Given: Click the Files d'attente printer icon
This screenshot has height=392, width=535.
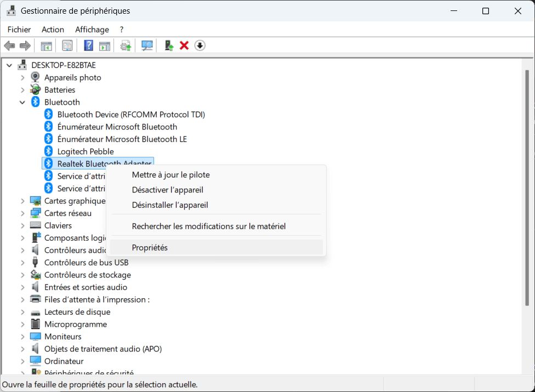Looking at the screenshot, I should (36, 299).
